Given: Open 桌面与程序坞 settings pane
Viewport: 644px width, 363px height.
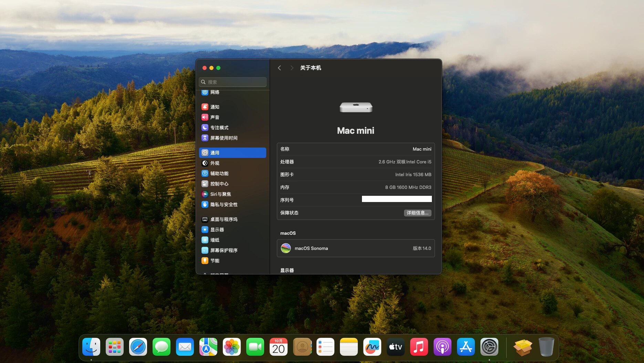Looking at the screenshot, I should click(x=232, y=219).
